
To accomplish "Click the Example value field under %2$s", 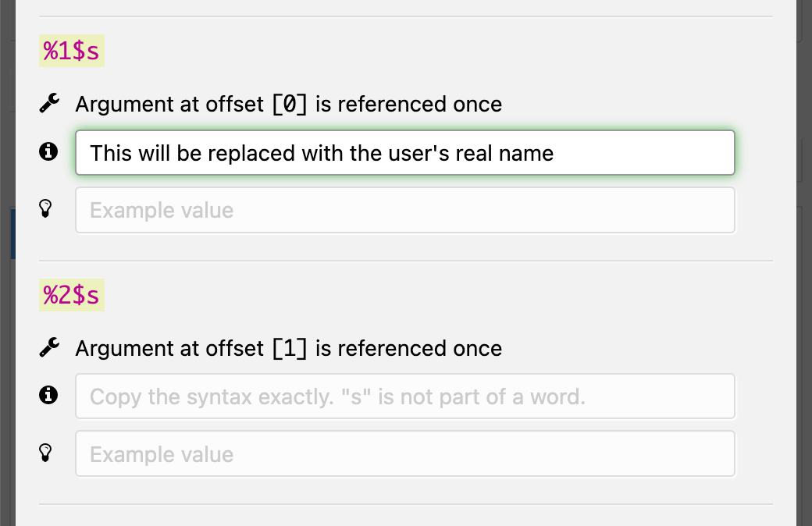I will [x=404, y=454].
